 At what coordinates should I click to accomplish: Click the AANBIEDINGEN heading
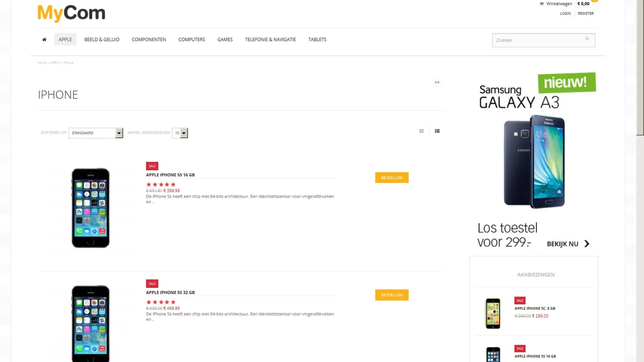point(536,275)
